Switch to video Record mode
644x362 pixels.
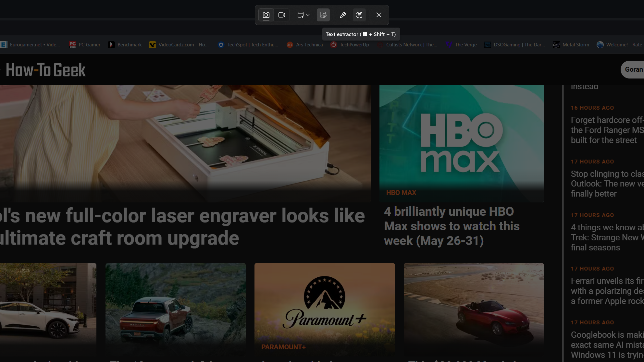(x=282, y=15)
